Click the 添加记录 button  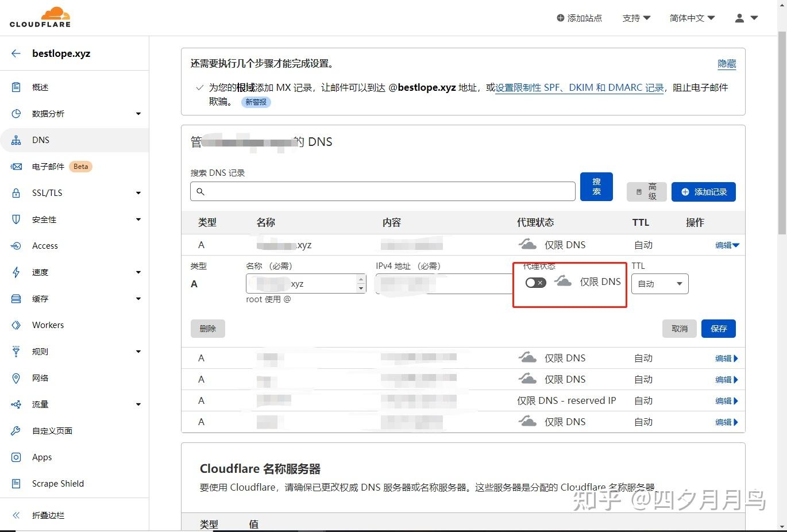(704, 192)
